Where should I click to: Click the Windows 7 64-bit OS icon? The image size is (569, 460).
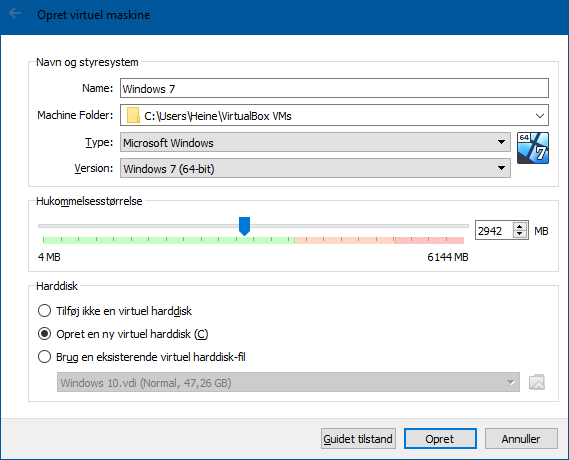pyautogui.click(x=533, y=148)
